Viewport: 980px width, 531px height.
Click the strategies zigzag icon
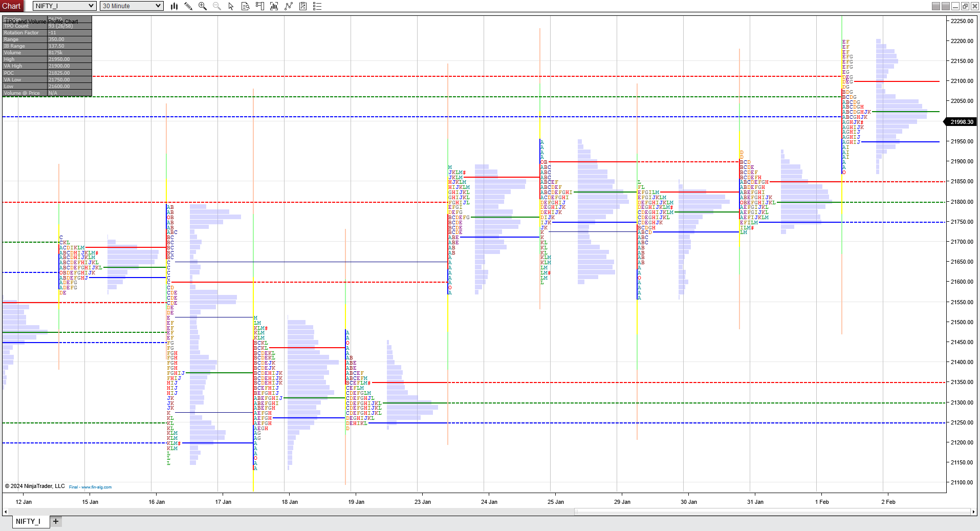289,6
